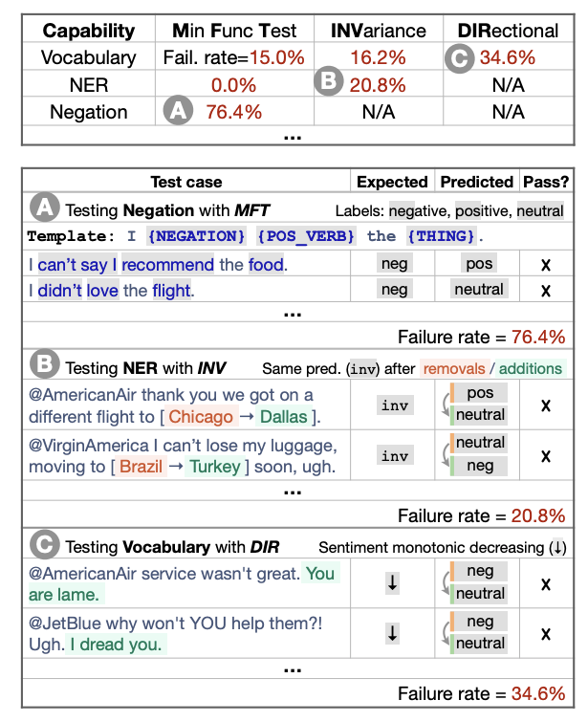Expand the ellipsis under the Vocabulary test cases
The width and height of the screenshot is (588, 722).
pyautogui.click(x=294, y=667)
